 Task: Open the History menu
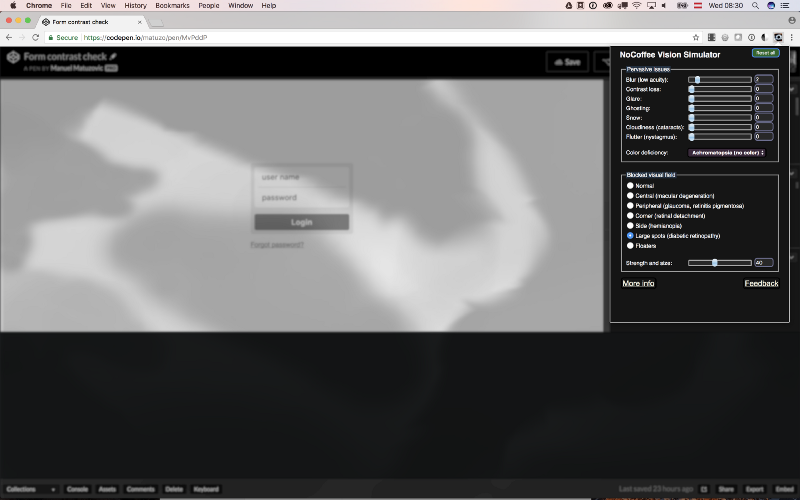click(135, 5)
